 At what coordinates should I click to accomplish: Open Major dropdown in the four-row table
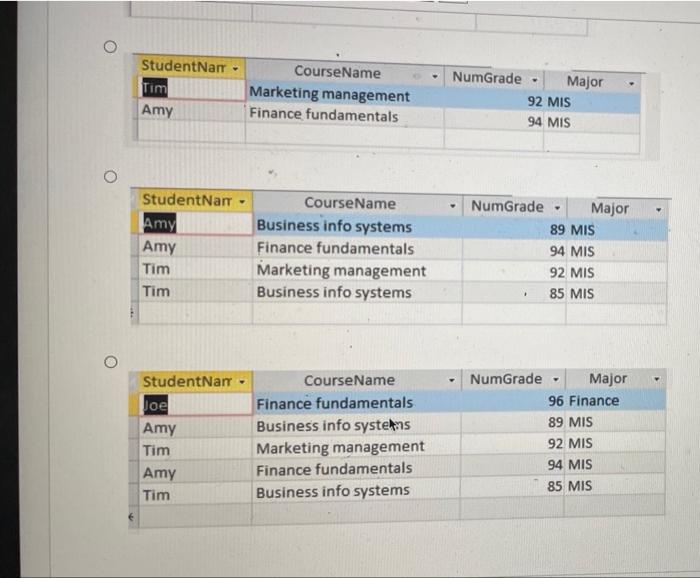pyautogui.click(x=658, y=209)
